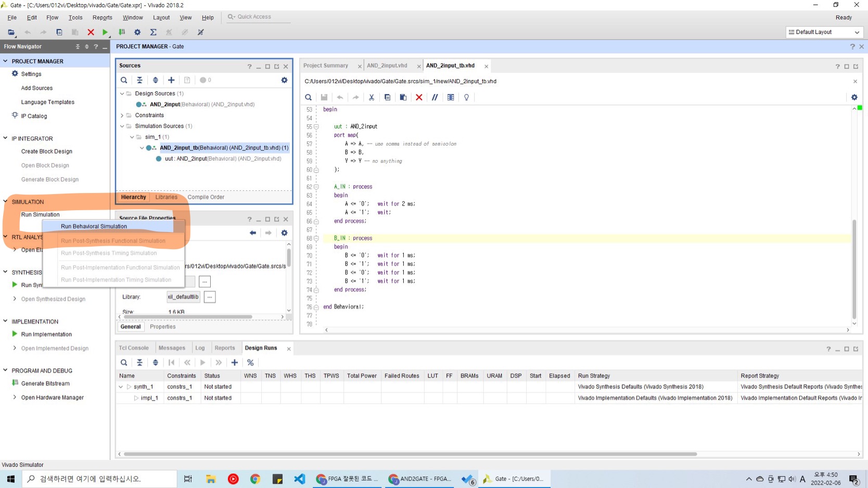Screen dimensions: 868x488
Task: Search in the Sources panel
Action: point(124,80)
